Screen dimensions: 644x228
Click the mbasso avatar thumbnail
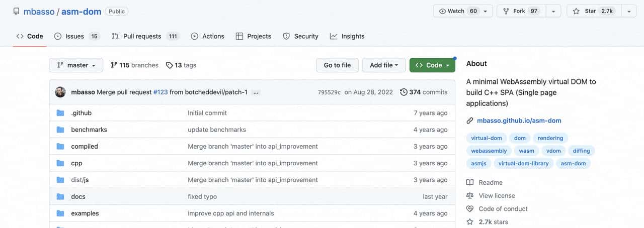point(60,92)
